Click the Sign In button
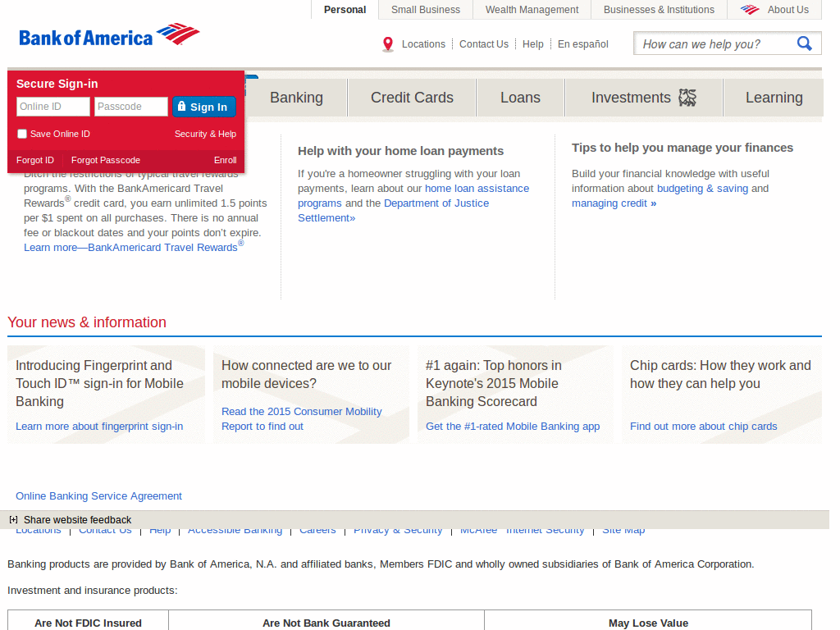 [204, 107]
